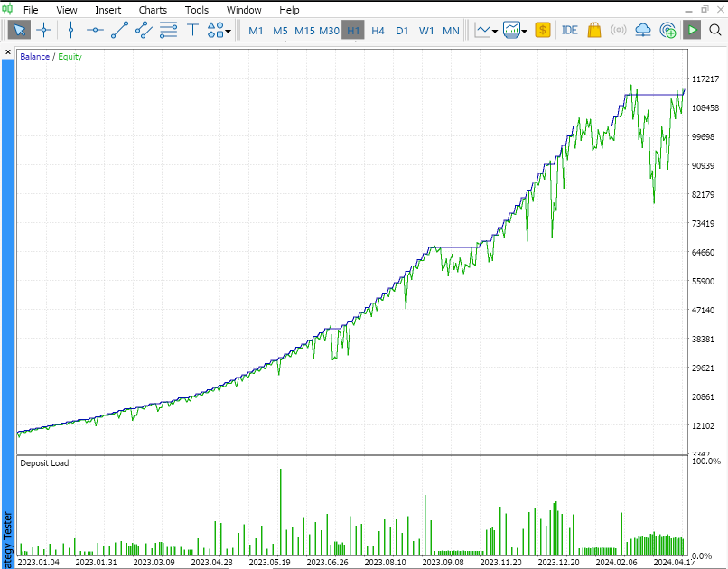Image resolution: width=728 pixels, height=569 pixels.
Task: Expand the indicators list dropdown
Action: (516, 30)
